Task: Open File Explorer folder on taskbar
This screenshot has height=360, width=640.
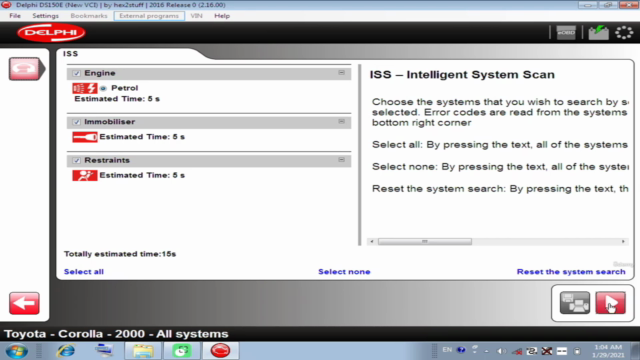Action: coord(143,351)
